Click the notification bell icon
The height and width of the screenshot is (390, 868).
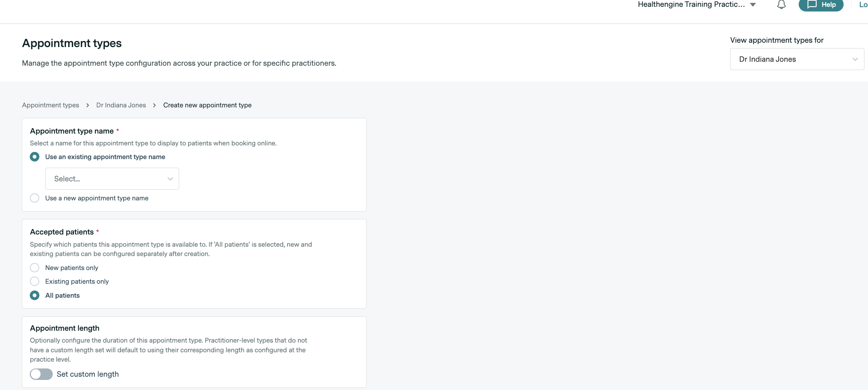781,5
